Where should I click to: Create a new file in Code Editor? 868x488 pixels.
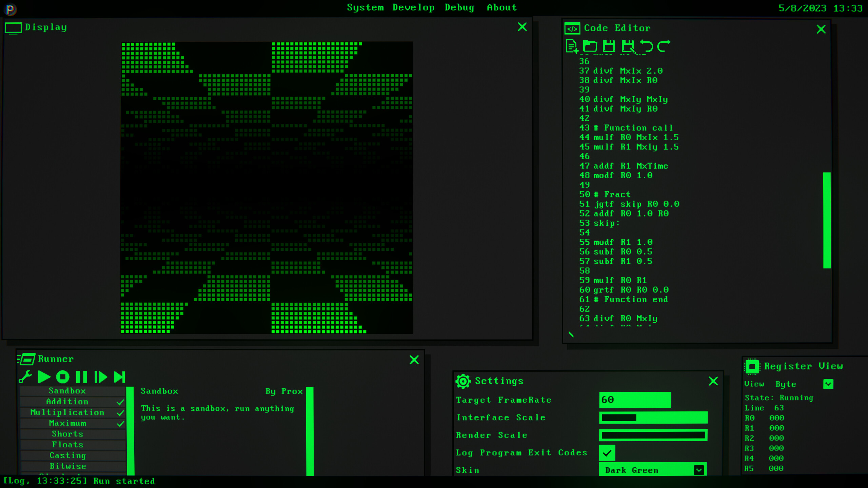tap(571, 46)
